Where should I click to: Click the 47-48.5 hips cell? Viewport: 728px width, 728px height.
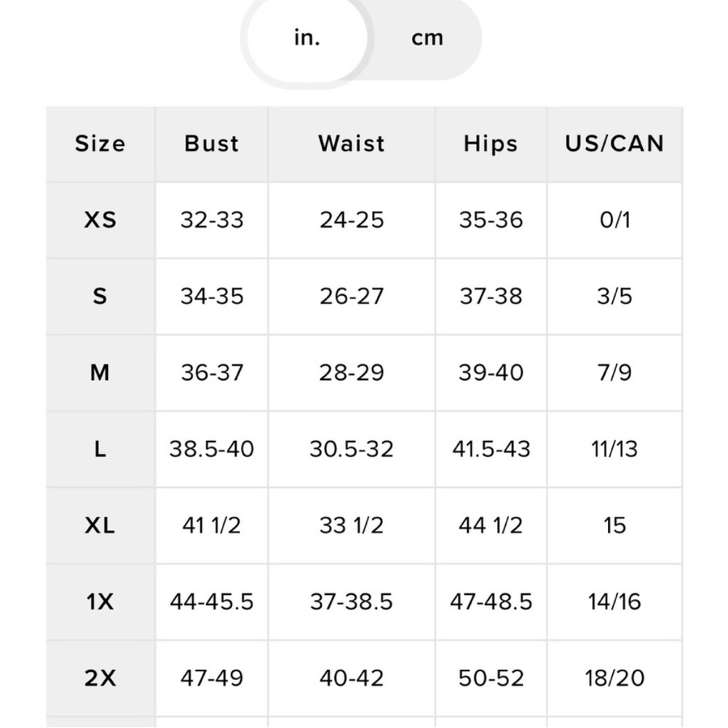point(491,602)
